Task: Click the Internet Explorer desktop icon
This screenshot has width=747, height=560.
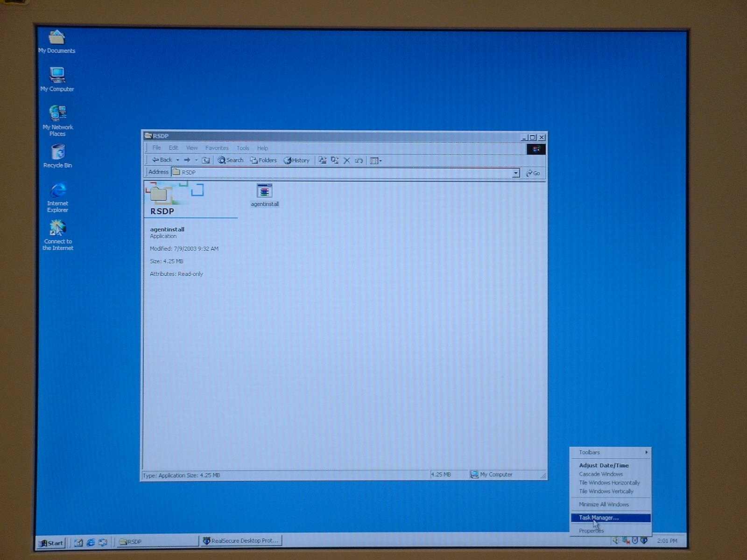Action: [57, 191]
